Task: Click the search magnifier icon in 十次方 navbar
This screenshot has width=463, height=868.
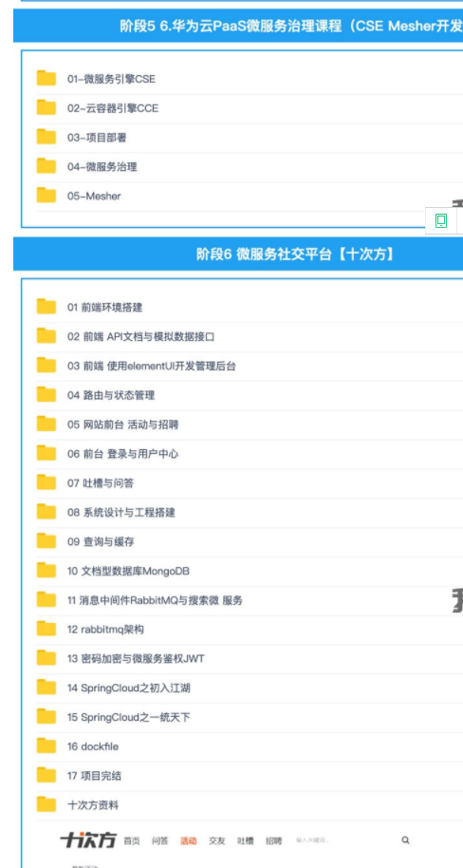Action: click(x=405, y=840)
